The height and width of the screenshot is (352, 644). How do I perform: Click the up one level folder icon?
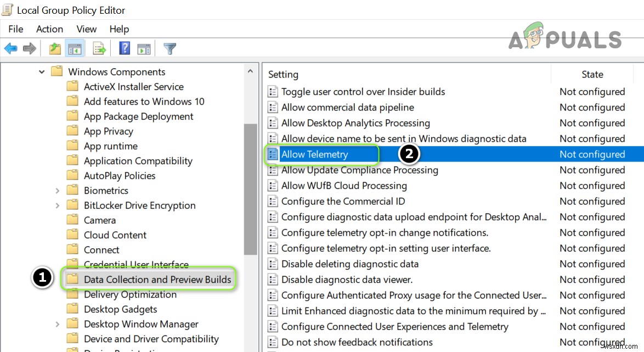coord(54,48)
